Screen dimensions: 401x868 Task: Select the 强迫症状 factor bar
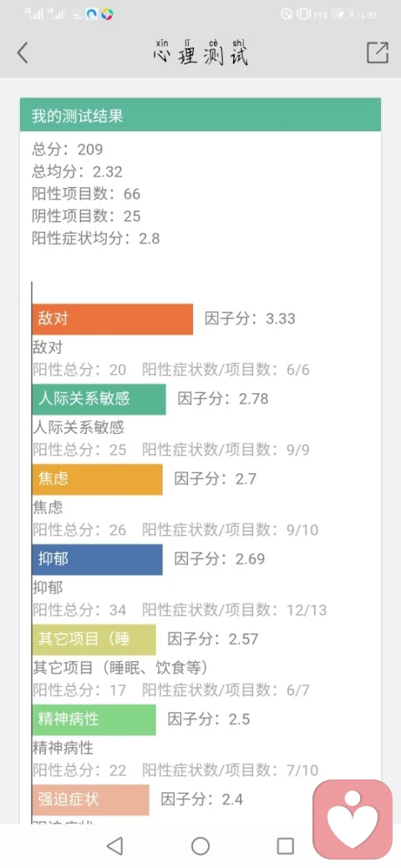[91, 800]
